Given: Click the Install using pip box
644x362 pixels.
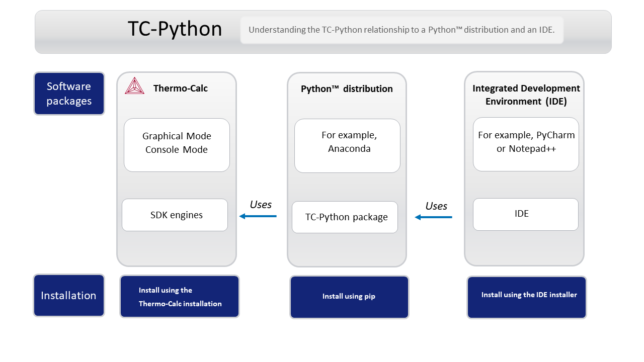Looking at the screenshot, I should (350, 297).
